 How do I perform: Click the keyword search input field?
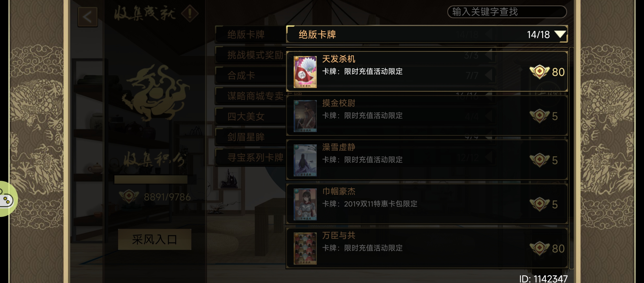click(x=507, y=12)
